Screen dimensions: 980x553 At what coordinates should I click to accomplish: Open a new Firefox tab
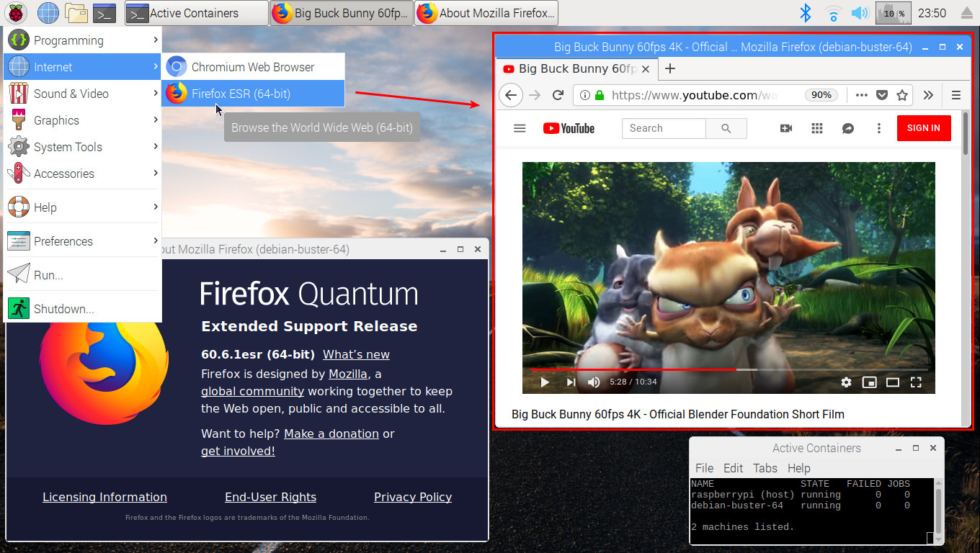[x=669, y=68]
